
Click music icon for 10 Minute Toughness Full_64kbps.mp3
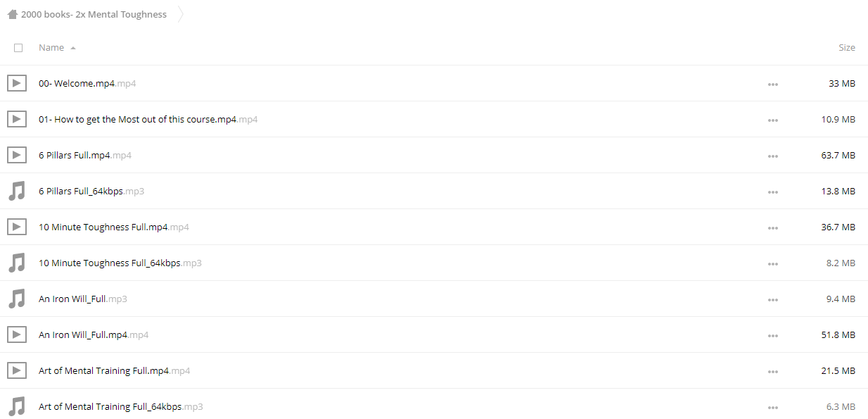tap(17, 263)
